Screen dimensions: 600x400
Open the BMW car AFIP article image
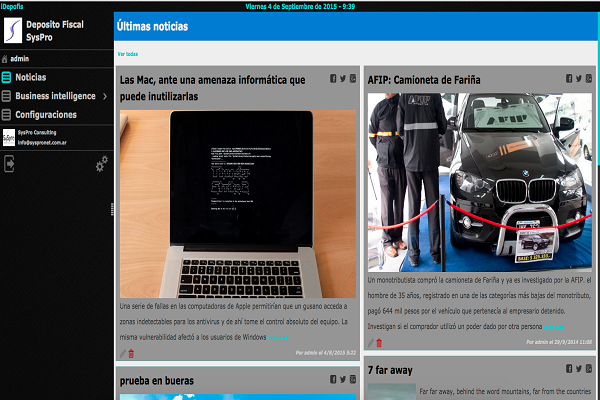pos(480,183)
